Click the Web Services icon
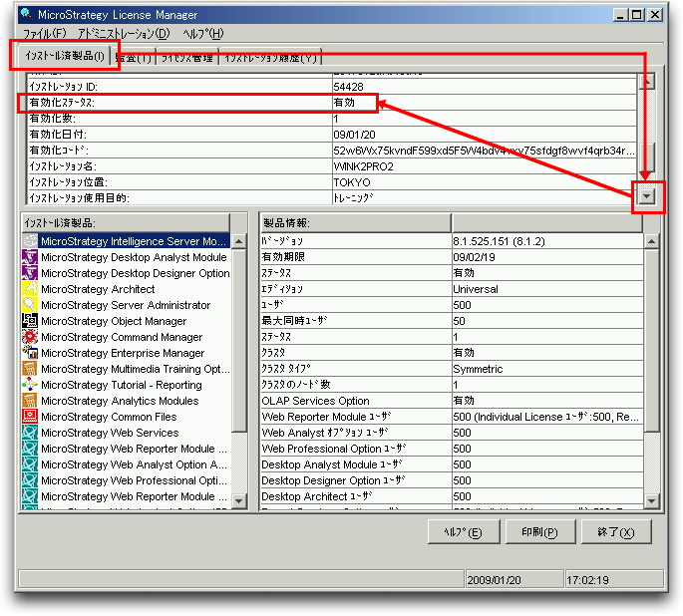 (x=30, y=433)
